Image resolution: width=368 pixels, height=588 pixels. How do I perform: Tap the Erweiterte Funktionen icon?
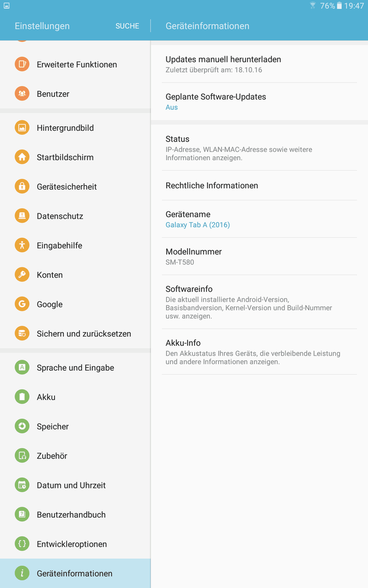tap(22, 64)
